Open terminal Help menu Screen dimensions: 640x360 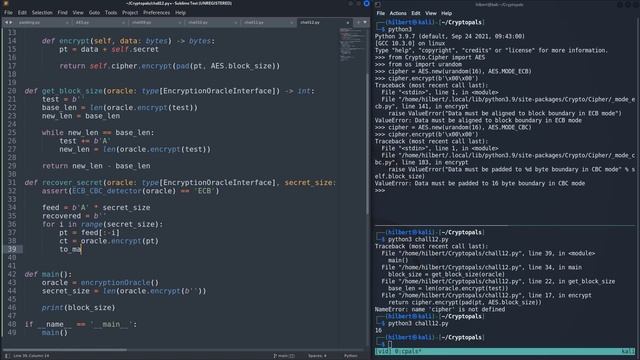[x=446, y=13]
